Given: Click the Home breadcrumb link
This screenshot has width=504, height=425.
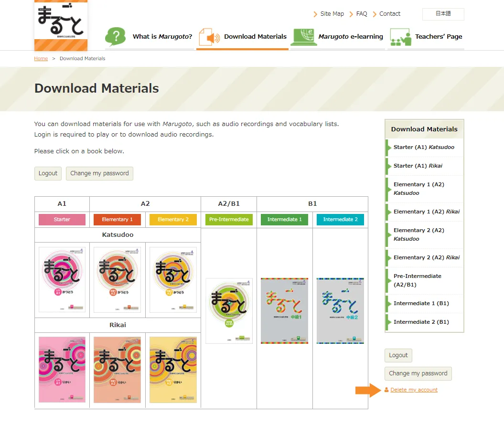Looking at the screenshot, I should point(41,58).
